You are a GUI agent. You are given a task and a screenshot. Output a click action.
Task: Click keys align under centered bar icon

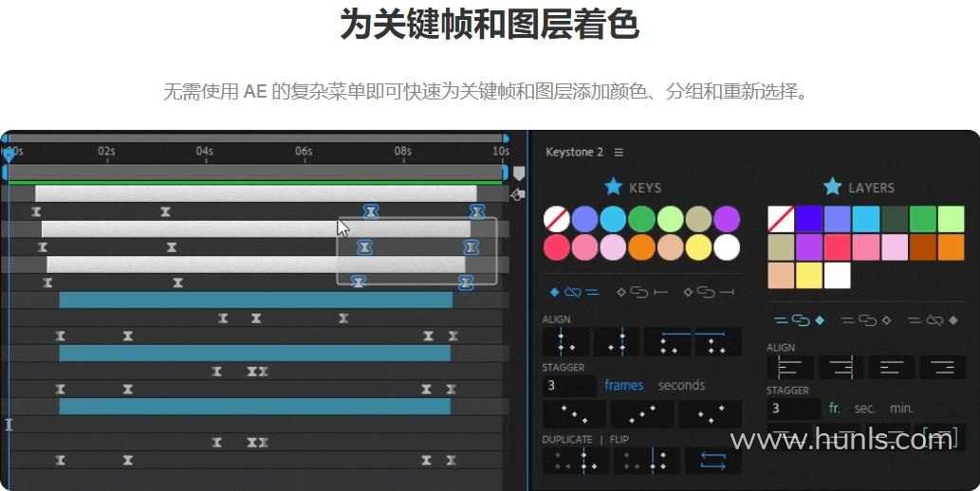(x=717, y=341)
